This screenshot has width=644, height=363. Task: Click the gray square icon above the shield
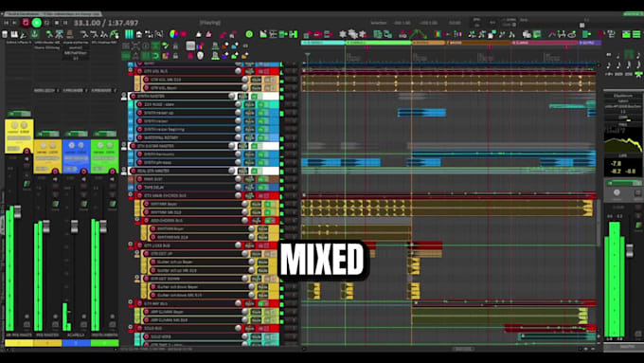click(x=190, y=45)
